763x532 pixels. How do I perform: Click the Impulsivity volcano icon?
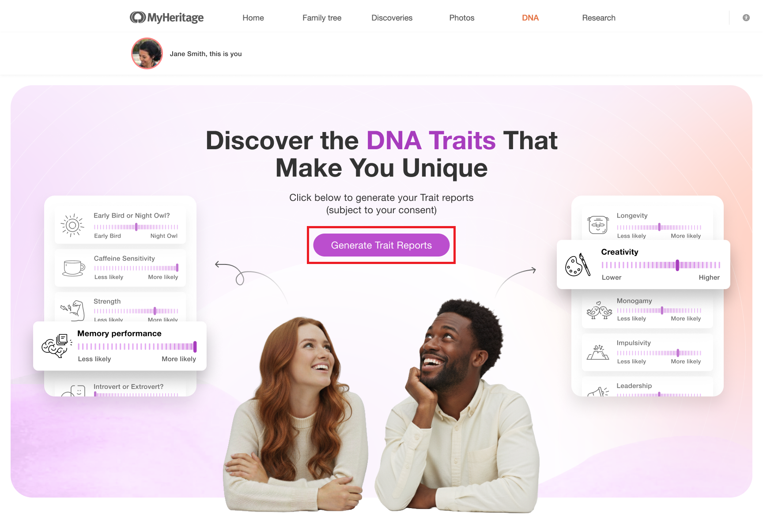click(598, 352)
